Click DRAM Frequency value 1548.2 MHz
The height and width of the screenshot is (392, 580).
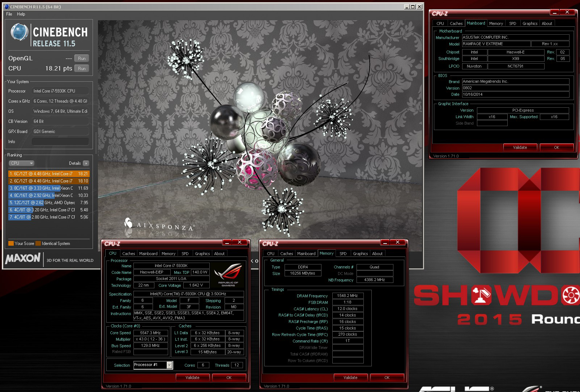click(347, 296)
